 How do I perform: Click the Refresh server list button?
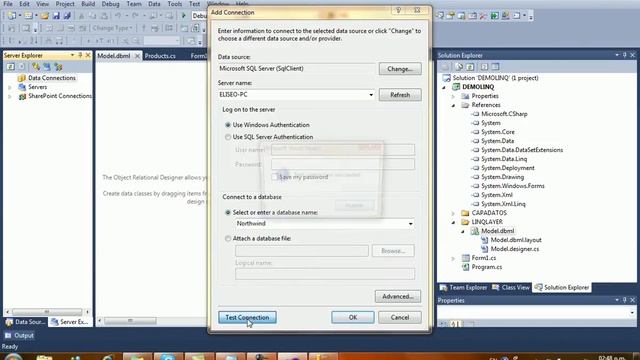[x=400, y=95]
